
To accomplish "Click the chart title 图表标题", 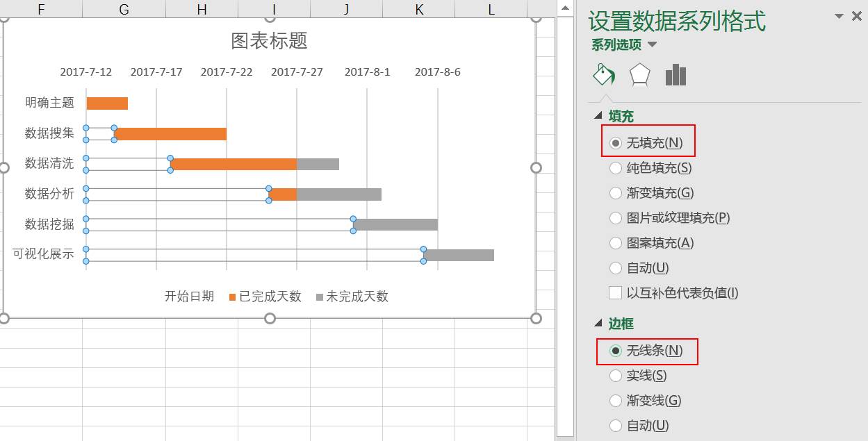I will click(x=270, y=40).
